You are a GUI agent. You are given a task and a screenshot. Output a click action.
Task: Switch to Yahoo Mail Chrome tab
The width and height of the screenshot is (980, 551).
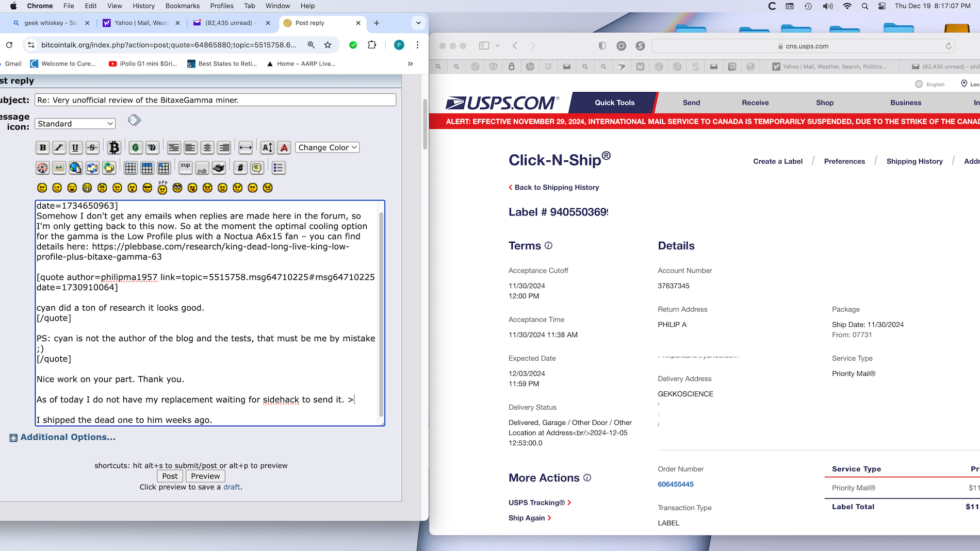pos(141,23)
